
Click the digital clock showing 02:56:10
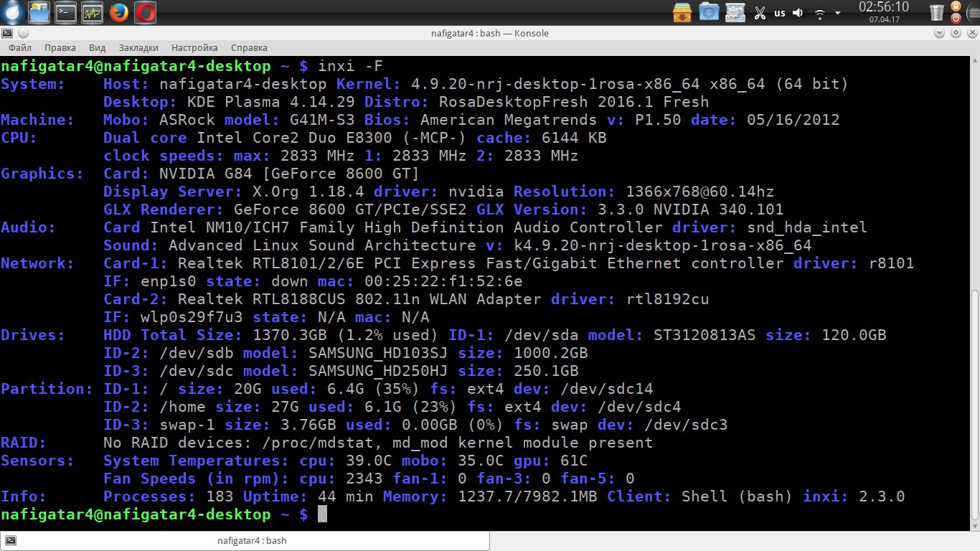coord(884,7)
